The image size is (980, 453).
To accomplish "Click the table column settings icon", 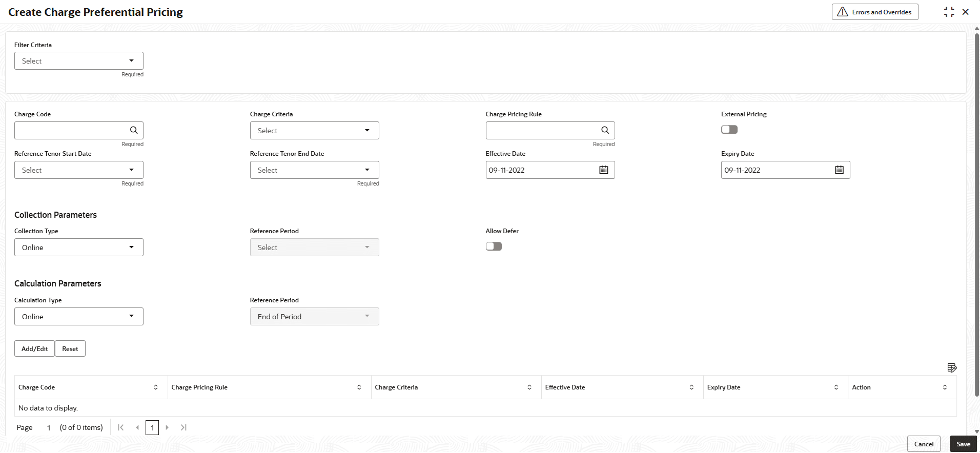I will pyautogui.click(x=952, y=368).
